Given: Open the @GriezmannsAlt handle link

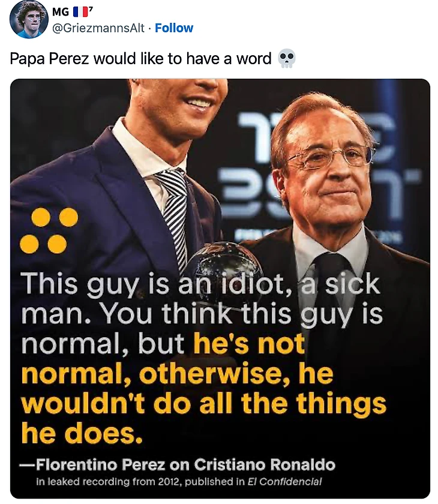Looking at the screenshot, I should (98, 28).
